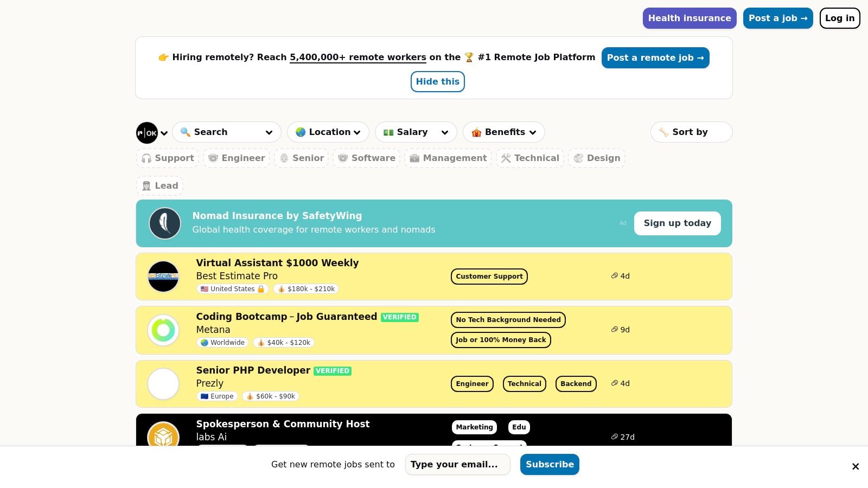The height and width of the screenshot is (488, 868).
Task: Toggle the Engineer tag filter
Action: pyautogui.click(x=237, y=158)
